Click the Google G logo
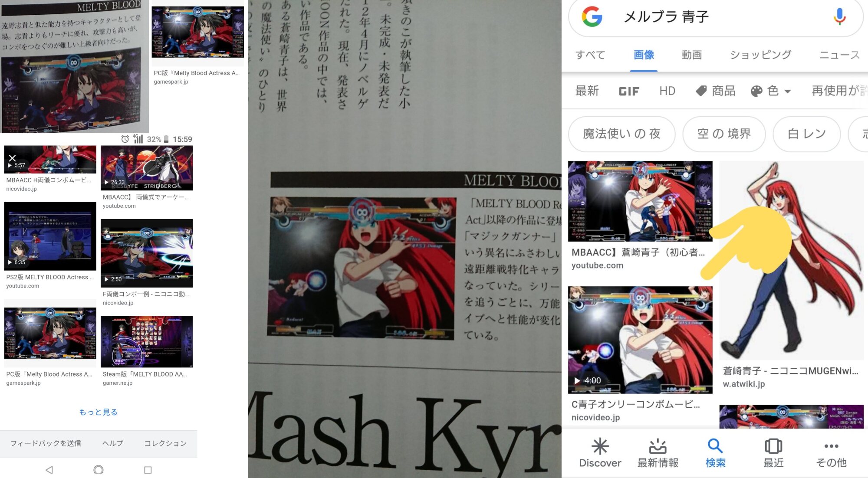This screenshot has width=868, height=478. pyautogui.click(x=592, y=17)
